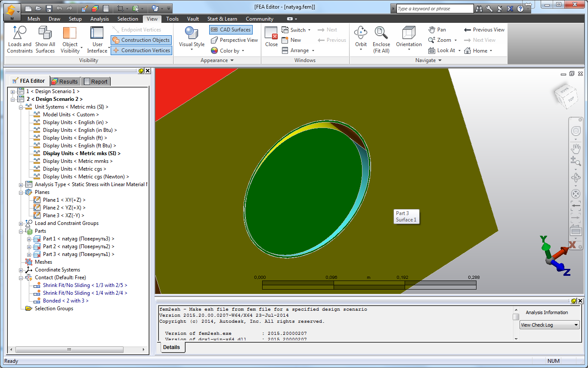The image size is (588, 368).
Task: Select the Pan tool
Action: point(437,30)
